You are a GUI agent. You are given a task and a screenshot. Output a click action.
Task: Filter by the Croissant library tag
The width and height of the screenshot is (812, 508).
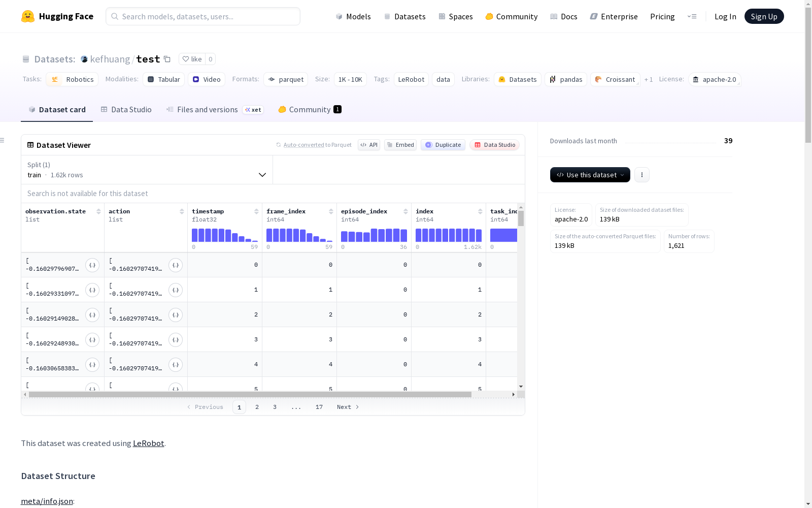tap(615, 79)
